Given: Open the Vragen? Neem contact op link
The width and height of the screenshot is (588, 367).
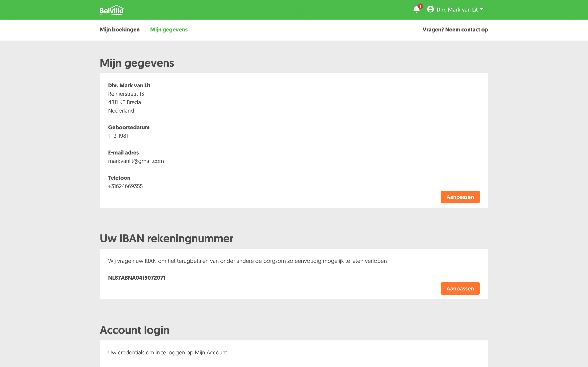Looking at the screenshot, I should point(455,30).
